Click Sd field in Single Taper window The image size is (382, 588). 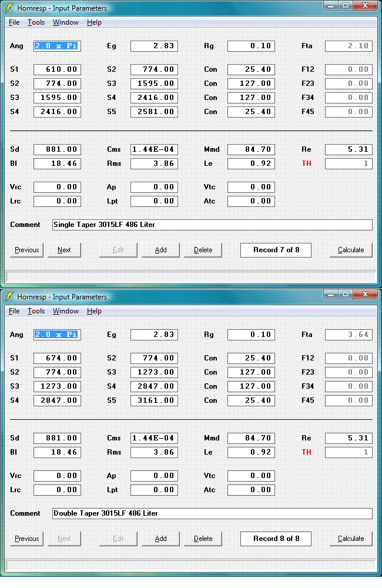[x=57, y=149]
